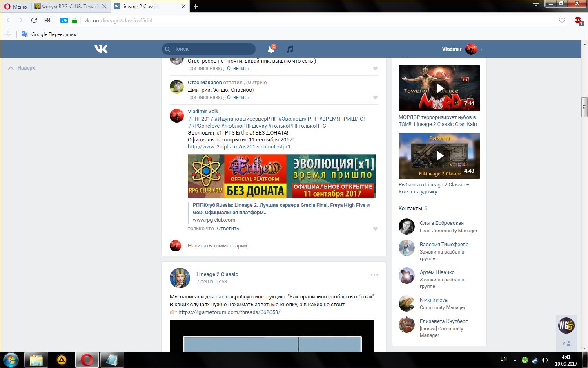Open Артём Швачко contact profile
This screenshot has width=588, height=368.
point(437,272)
